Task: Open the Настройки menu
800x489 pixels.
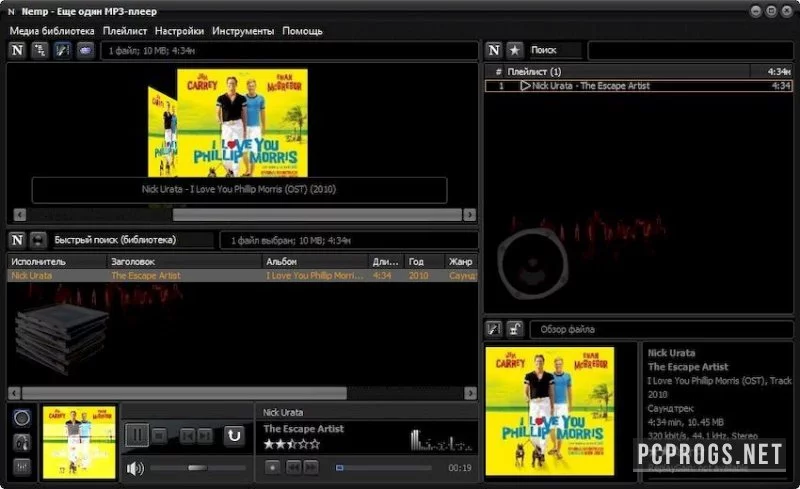Action: point(179,31)
